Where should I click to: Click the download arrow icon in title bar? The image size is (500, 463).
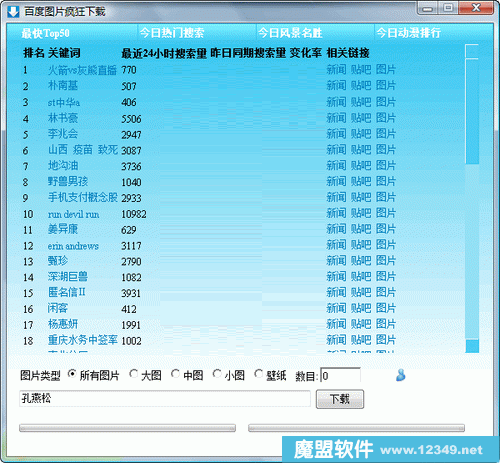point(13,12)
